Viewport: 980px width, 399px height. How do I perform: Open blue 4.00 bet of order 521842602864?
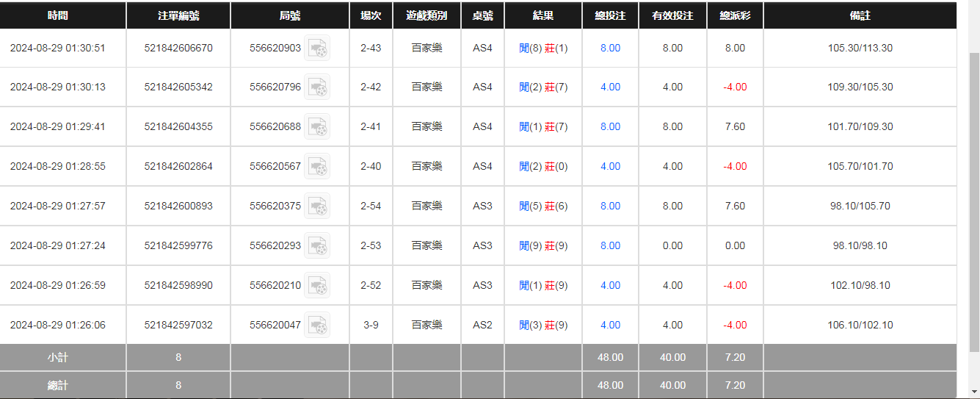click(x=610, y=166)
